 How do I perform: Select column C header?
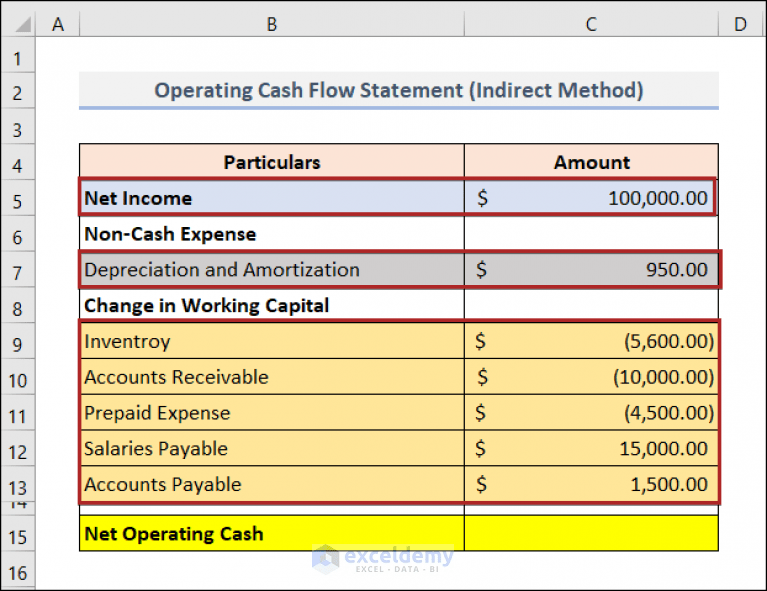[x=591, y=24]
